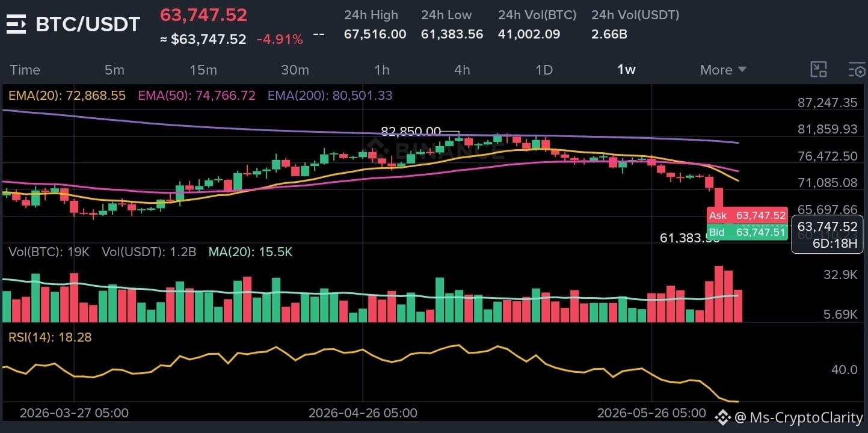The image size is (868, 433).
Task: Click the 5.69K volume axis label
Action: (840, 314)
